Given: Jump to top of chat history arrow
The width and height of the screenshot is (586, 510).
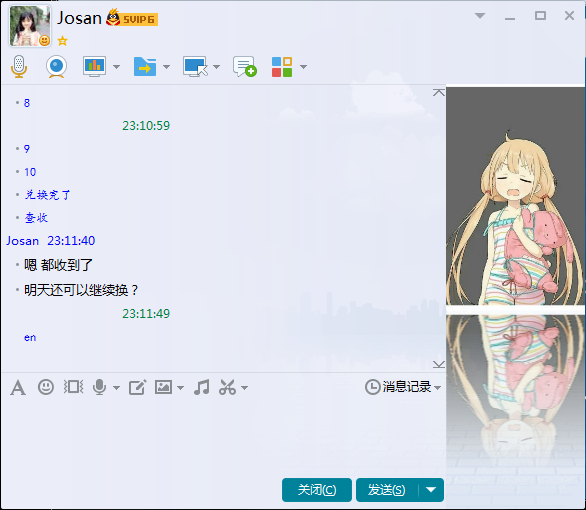Looking at the screenshot, I should pyautogui.click(x=439, y=93).
